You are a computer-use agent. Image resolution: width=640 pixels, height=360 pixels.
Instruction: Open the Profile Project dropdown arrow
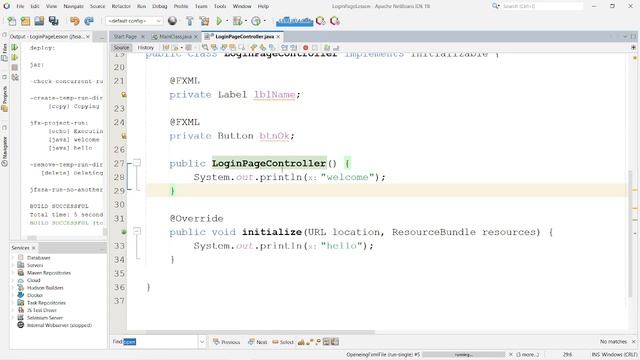click(x=264, y=21)
